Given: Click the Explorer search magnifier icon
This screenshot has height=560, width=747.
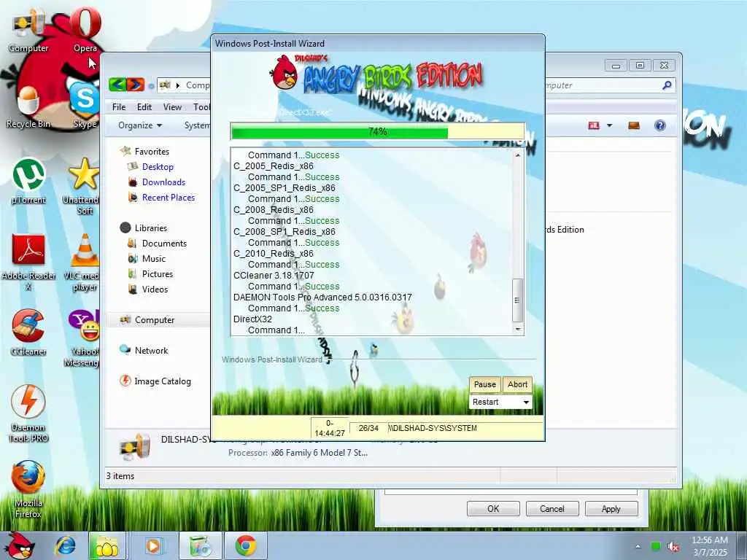Looking at the screenshot, I should [667, 85].
